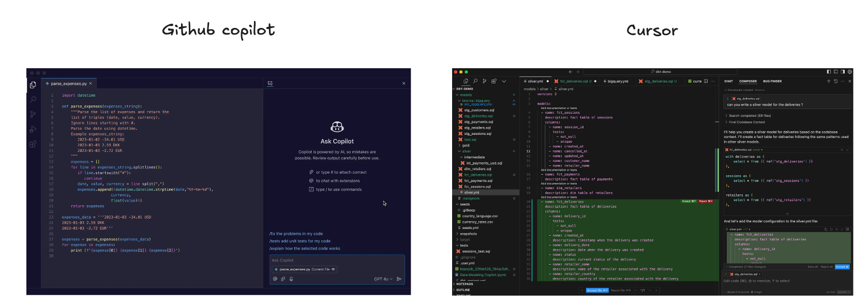Image resolution: width=868 pixels, height=307 pixels.
Task: Switch to the BUG FINDER tab
Action: tap(772, 81)
